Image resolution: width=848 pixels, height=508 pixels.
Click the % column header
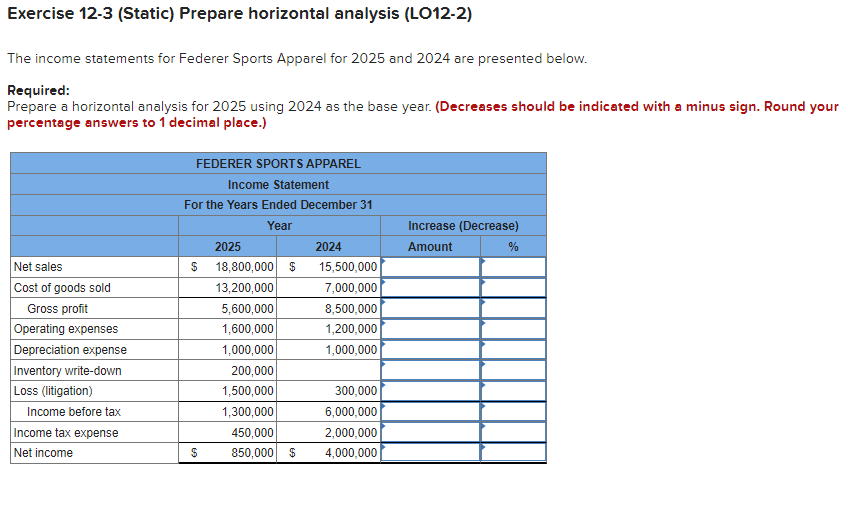513,247
